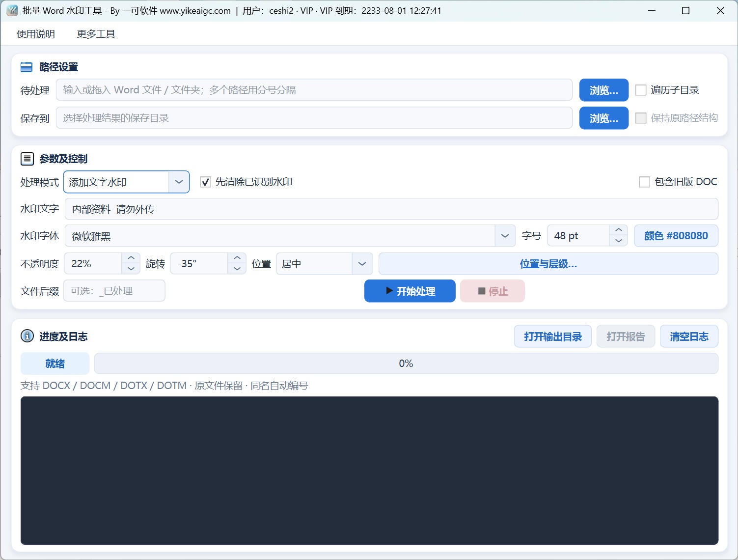
Task: Click the 48 pt font size field
Action: pos(578,236)
